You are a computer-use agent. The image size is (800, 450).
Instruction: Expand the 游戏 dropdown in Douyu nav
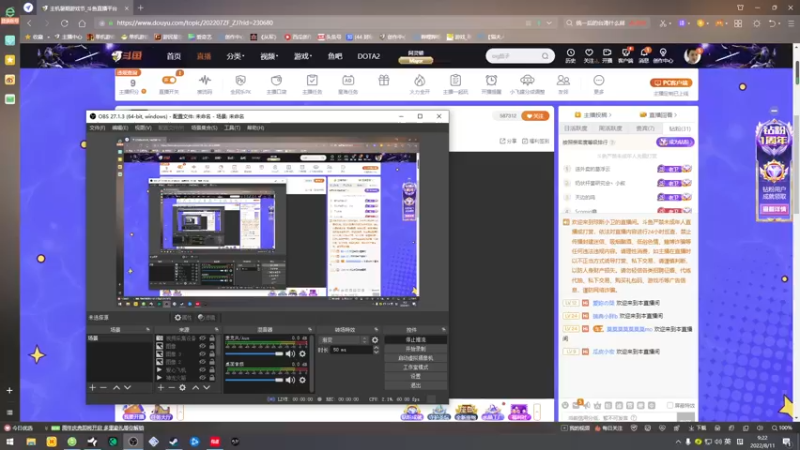(x=303, y=56)
